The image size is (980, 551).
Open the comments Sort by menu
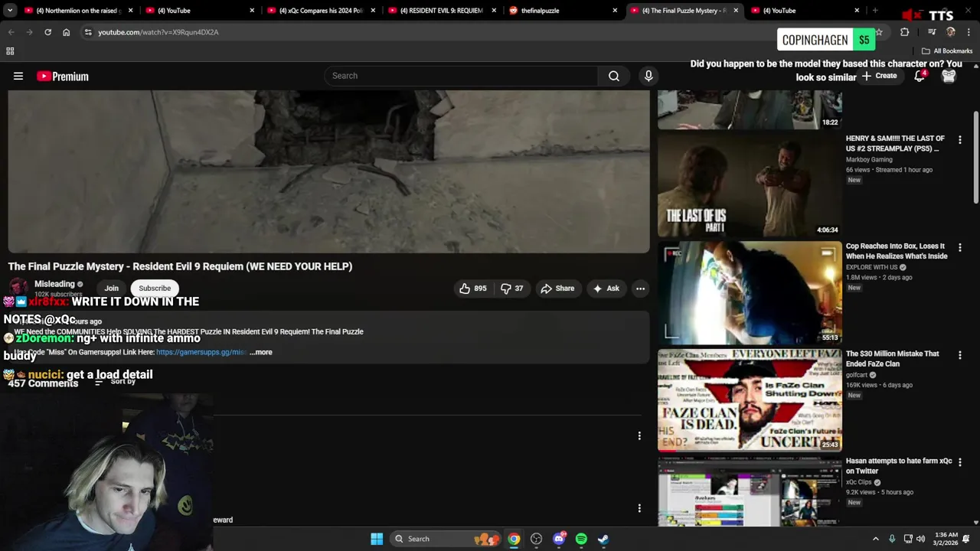point(115,382)
